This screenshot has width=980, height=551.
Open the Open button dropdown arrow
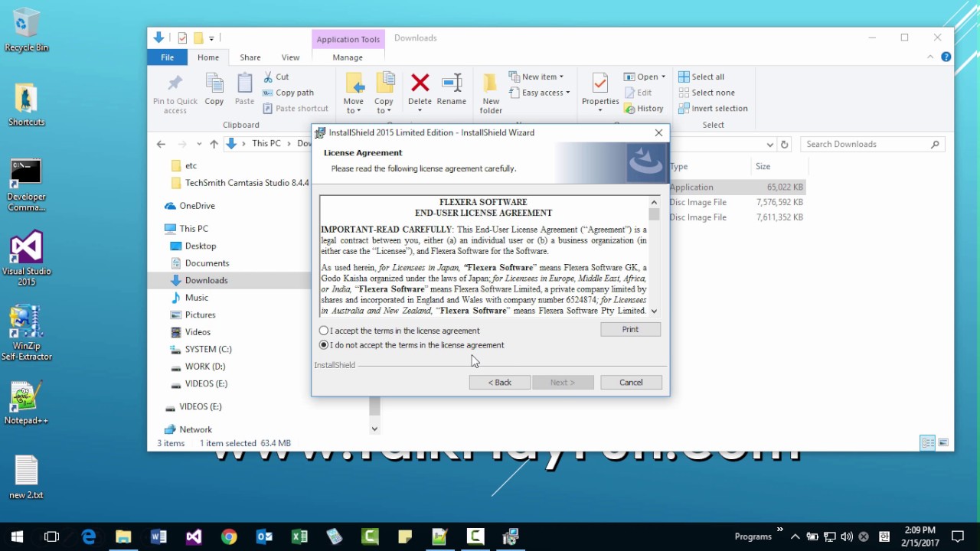pyautogui.click(x=663, y=77)
